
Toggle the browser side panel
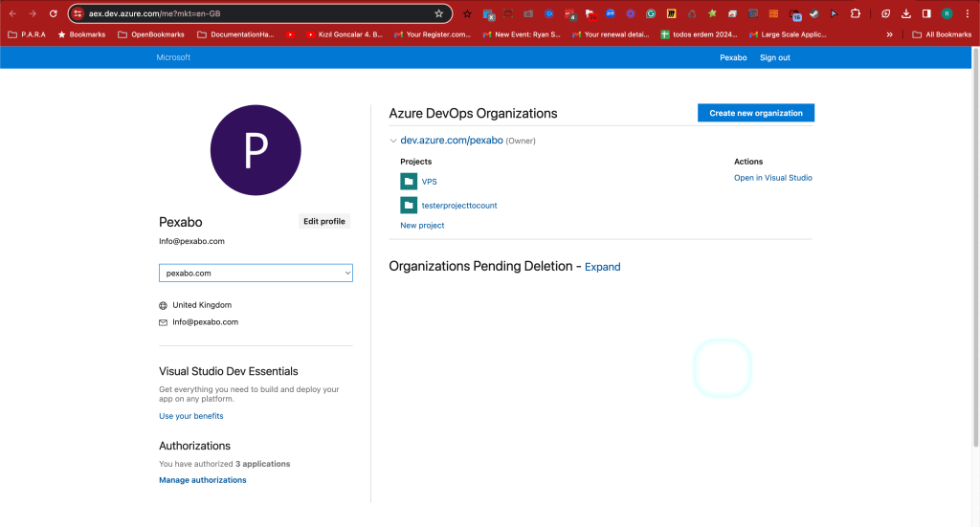tap(926, 13)
